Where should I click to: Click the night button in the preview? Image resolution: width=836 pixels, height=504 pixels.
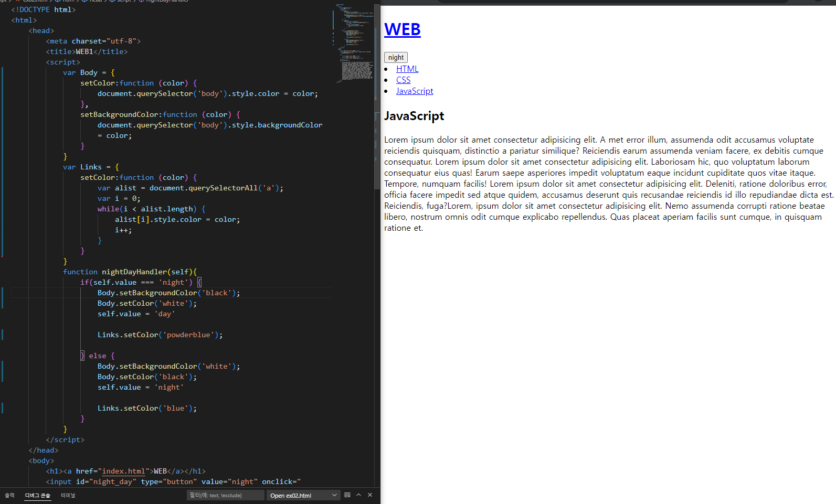coord(396,58)
